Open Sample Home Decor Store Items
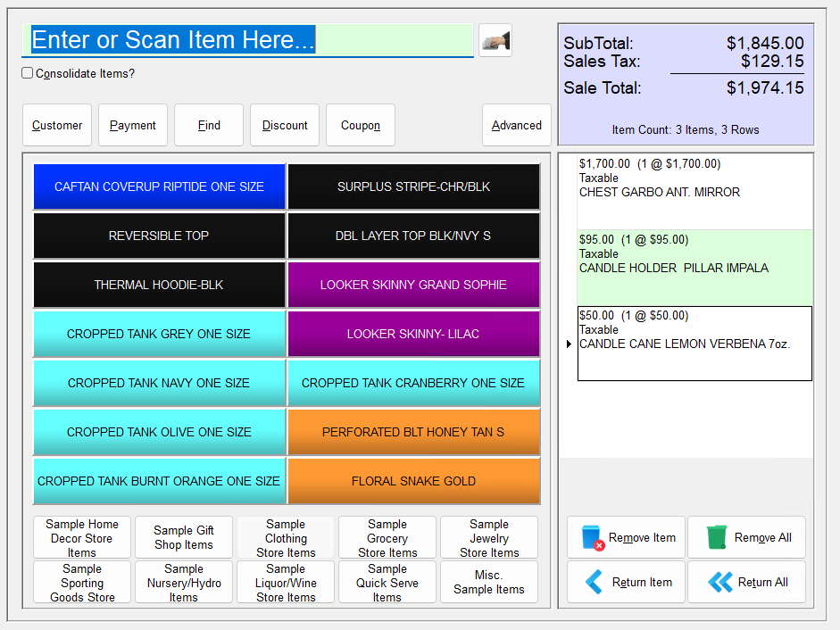840x630 pixels. pos(81,537)
